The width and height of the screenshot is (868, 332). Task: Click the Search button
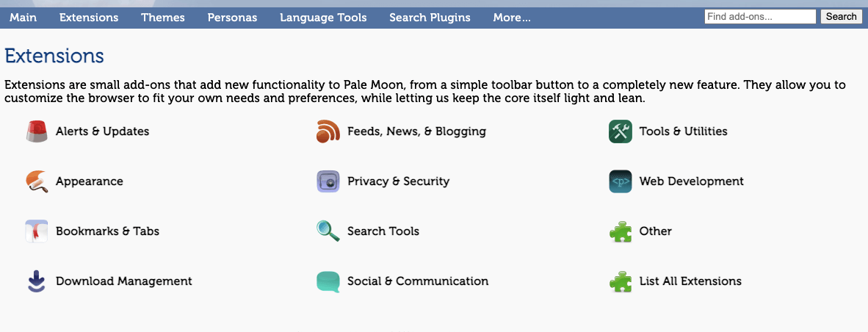[841, 17]
